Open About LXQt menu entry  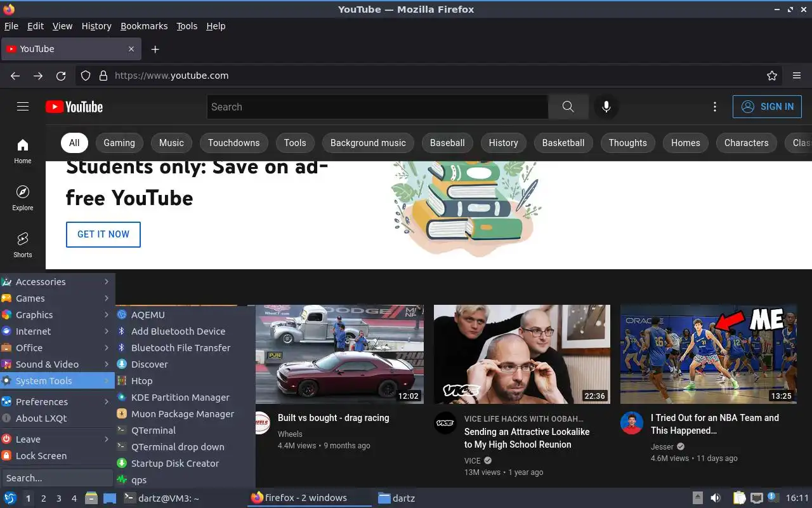pyautogui.click(x=57, y=418)
